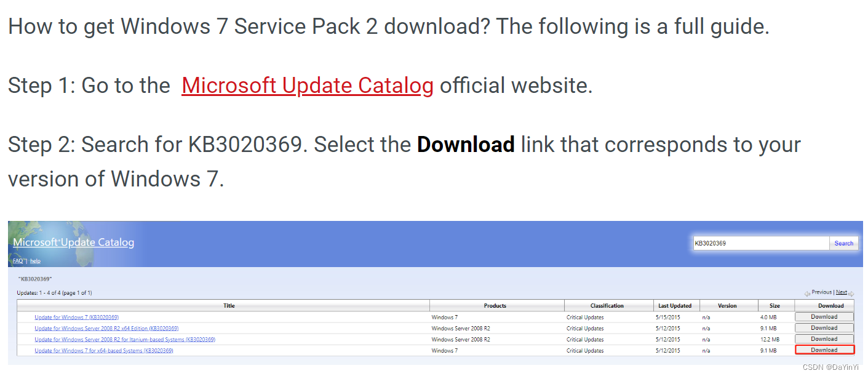Download the Windows Server 2008 R2 x64 Edition update
868x376 pixels.
[824, 327]
